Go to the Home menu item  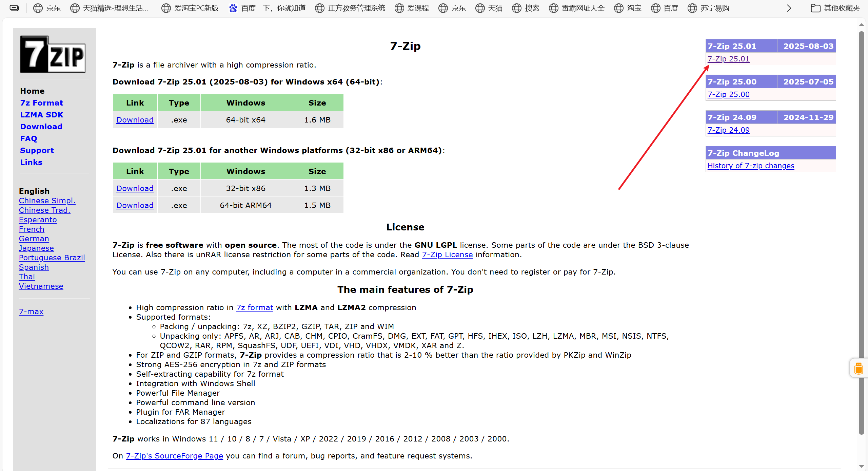pyautogui.click(x=32, y=91)
